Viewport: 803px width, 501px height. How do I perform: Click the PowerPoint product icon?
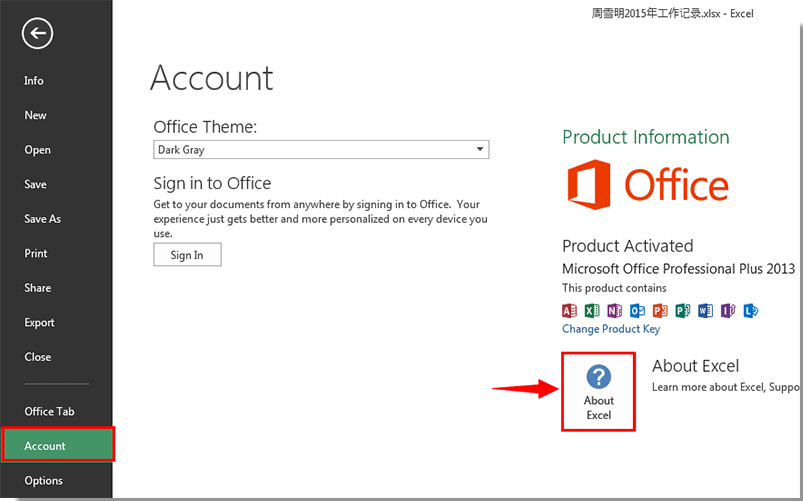659,310
